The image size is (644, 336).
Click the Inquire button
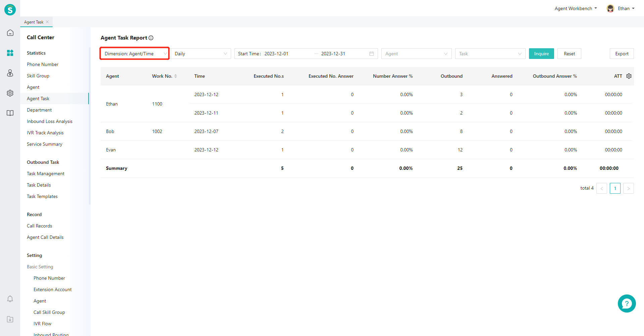click(x=541, y=54)
